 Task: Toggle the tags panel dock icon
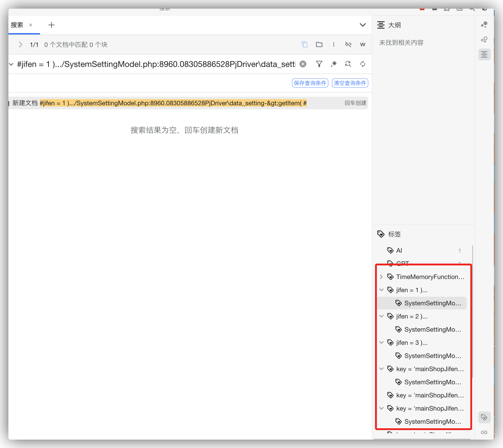tap(484, 417)
